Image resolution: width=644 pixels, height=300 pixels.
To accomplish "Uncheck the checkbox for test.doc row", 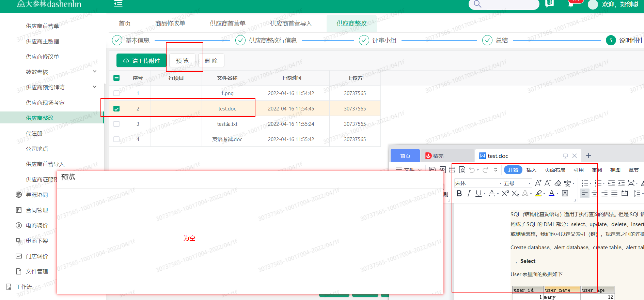I will click(x=116, y=108).
